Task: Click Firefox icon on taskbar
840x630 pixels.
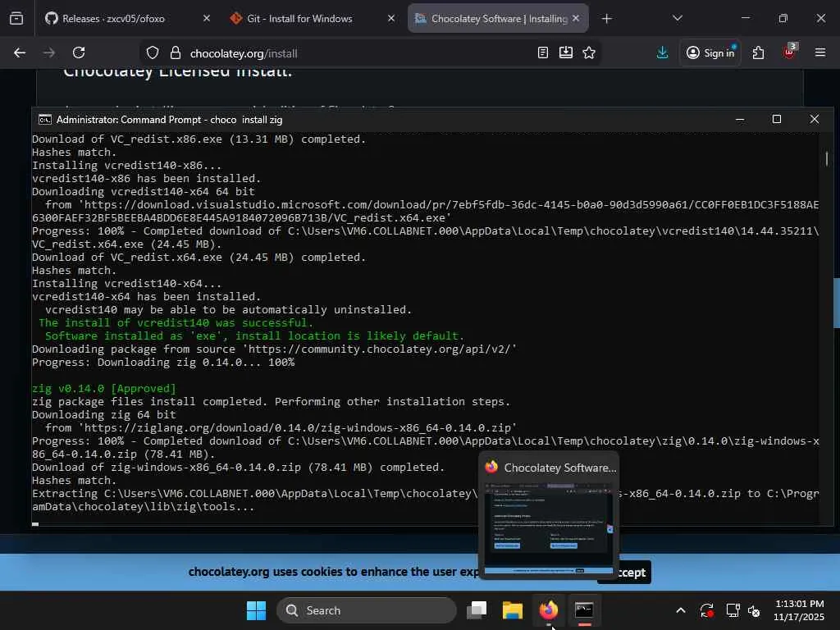Action: [x=548, y=610]
